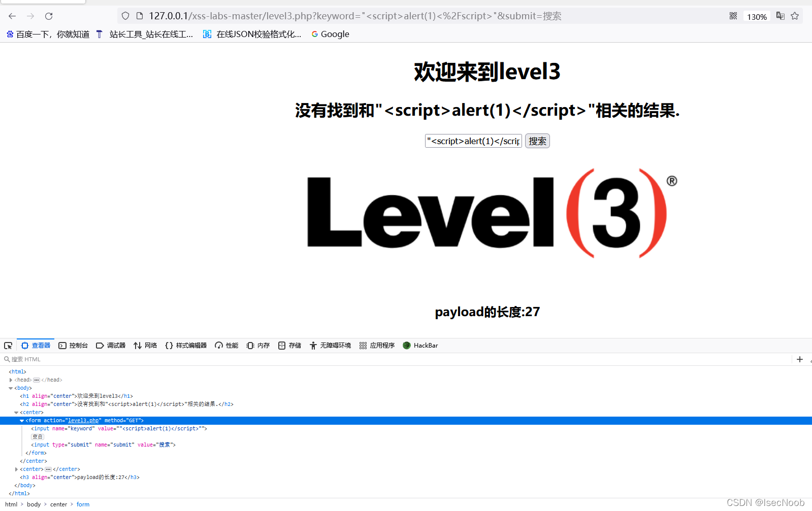Switch to the 样式编辑器 tab
The width and height of the screenshot is (812, 511).
click(186, 346)
